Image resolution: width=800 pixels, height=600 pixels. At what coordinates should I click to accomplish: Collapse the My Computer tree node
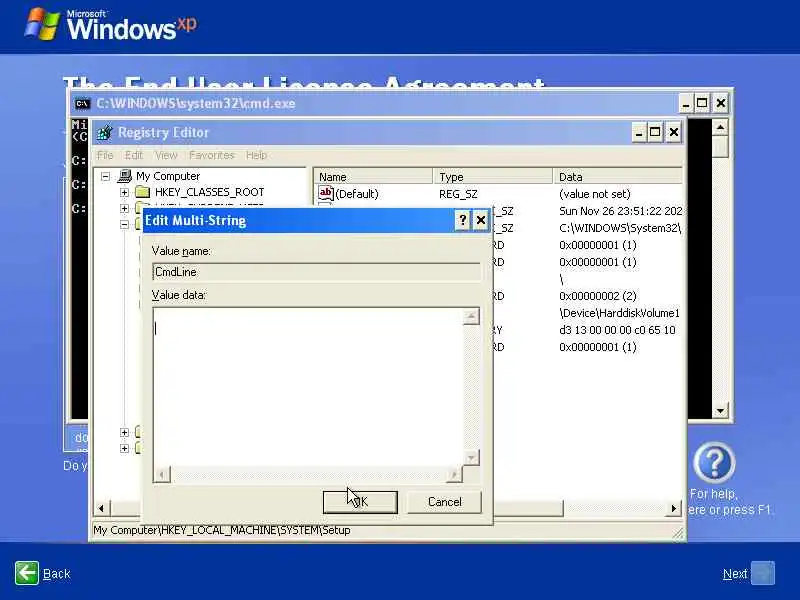(106, 177)
